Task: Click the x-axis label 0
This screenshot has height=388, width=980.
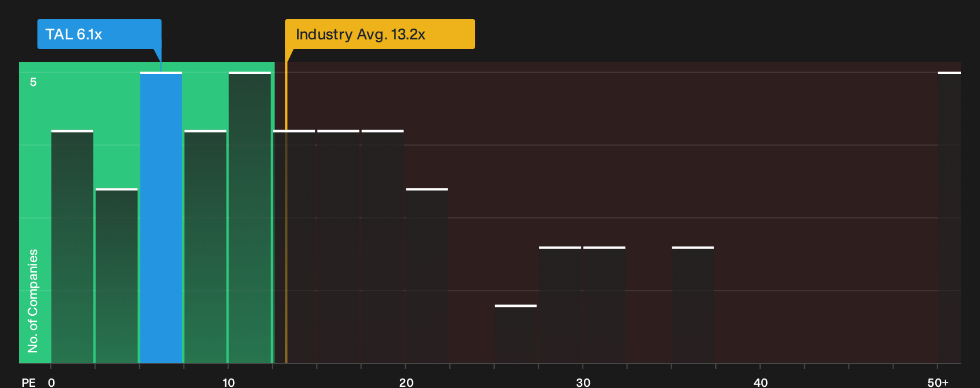Action: (x=51, y=382)
